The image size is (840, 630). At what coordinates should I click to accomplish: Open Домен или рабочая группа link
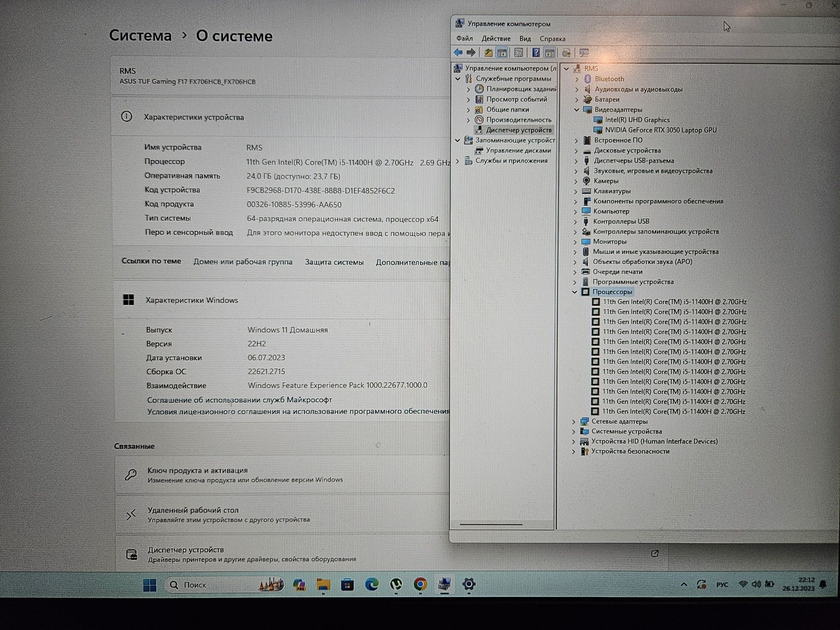[x=243, y=262]
